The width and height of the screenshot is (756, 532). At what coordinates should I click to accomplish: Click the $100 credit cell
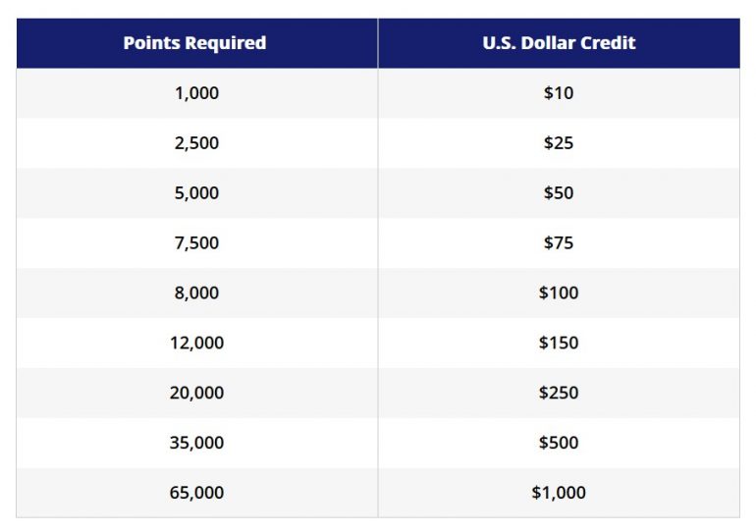tap(559, 293)
